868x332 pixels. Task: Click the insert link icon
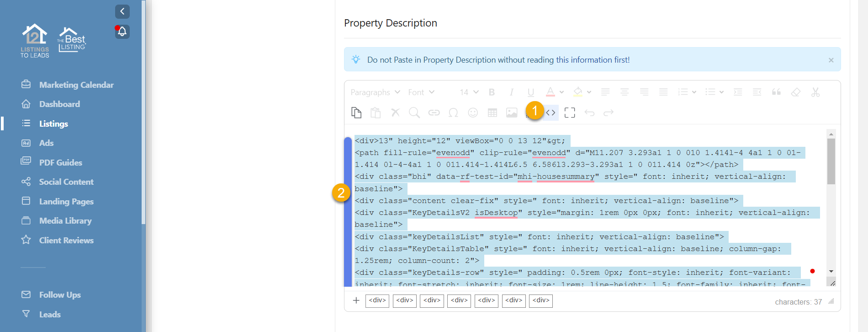[x=434, y=112]
